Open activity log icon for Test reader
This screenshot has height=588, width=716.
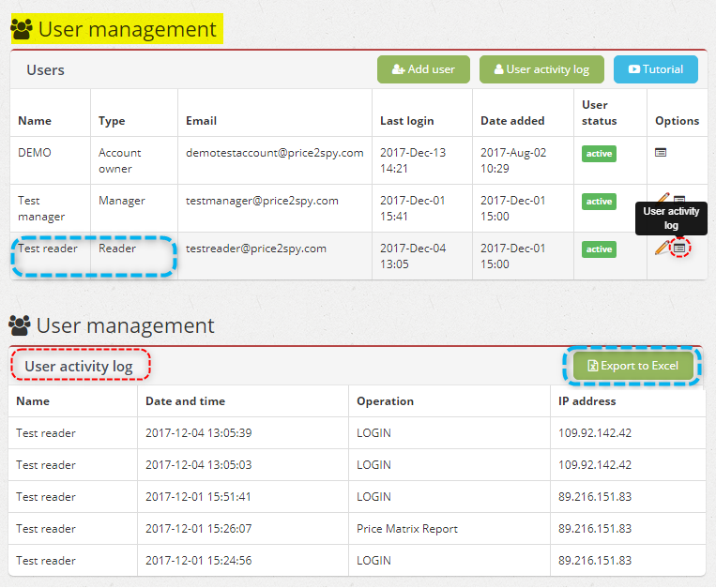(x=679, y=248)
